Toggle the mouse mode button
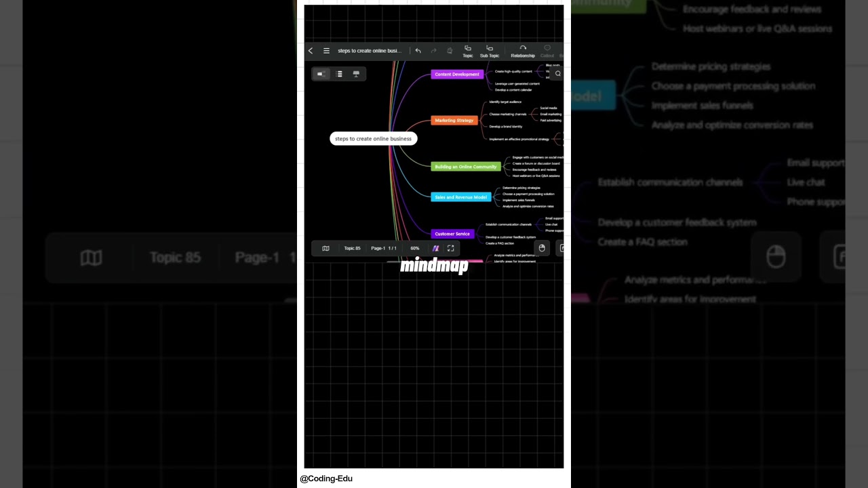 pos(542,248)
